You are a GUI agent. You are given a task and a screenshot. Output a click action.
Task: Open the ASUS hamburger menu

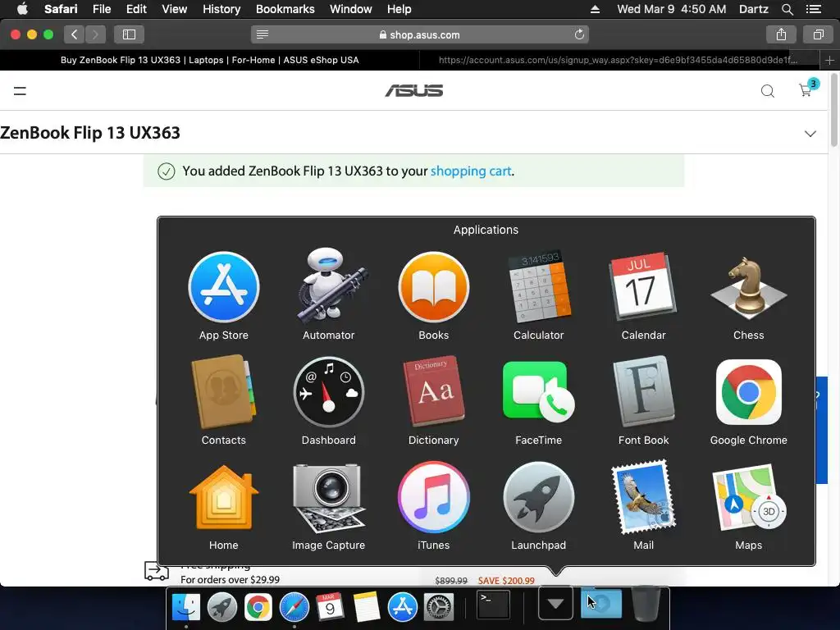tap(20, 91)
